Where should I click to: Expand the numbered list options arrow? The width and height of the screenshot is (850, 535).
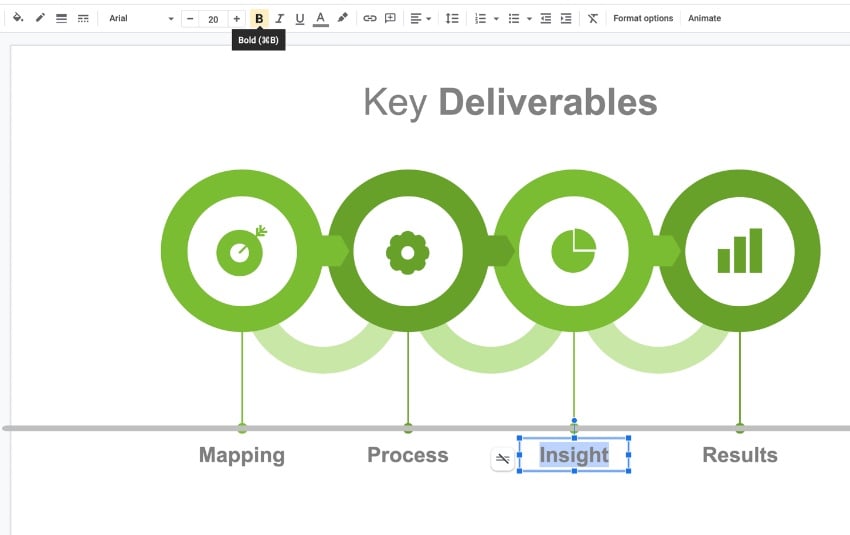(496, 18)
